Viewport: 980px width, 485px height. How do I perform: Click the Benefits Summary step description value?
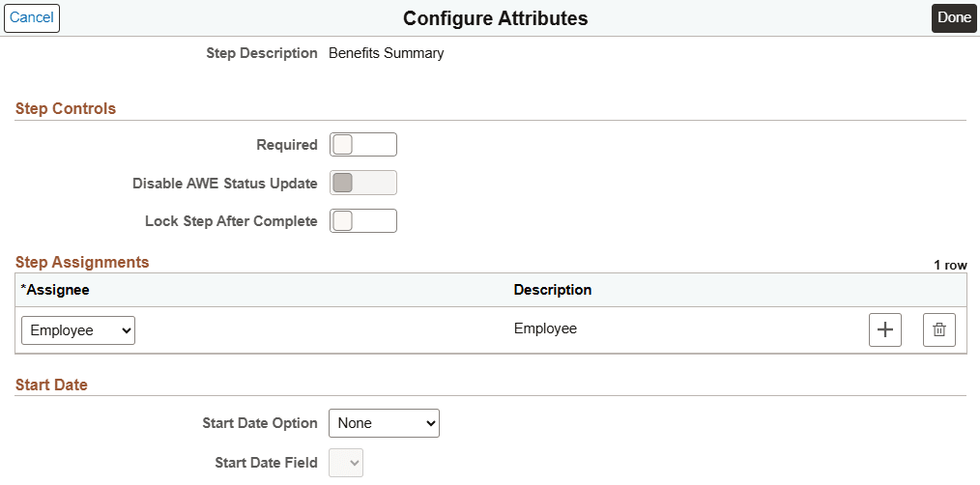(x=386, y=53)
